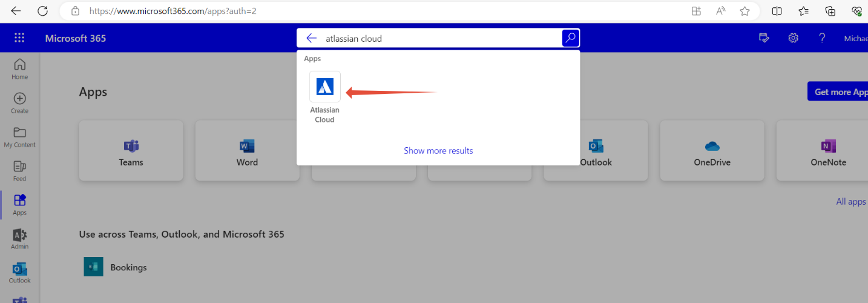Click Show more results link

(x=438, y=150)
